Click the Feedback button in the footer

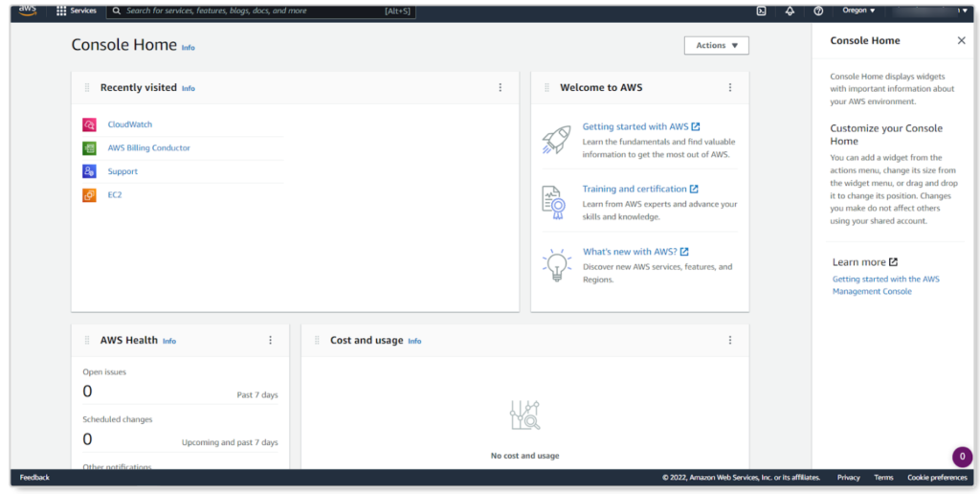coord(34,477)
